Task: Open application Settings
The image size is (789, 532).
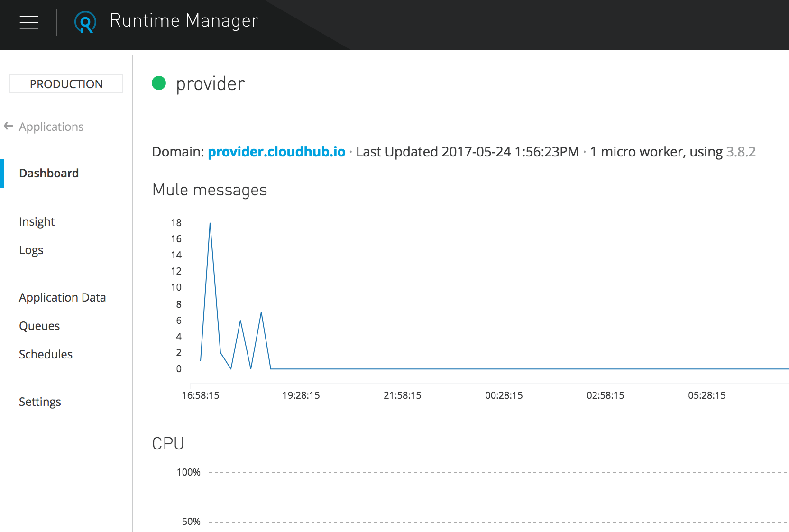Action: click(x=40, y=402)
